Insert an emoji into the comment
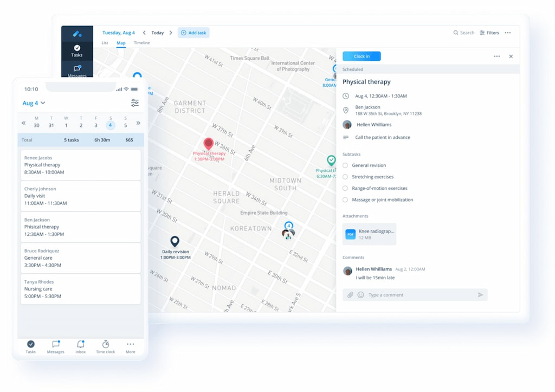 click(361, 294)
